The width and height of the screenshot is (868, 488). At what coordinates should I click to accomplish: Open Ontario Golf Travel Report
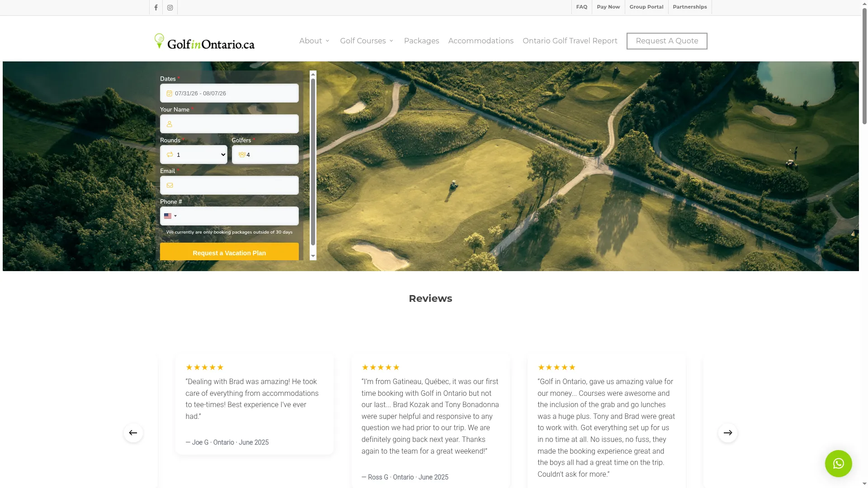(570, 41)
